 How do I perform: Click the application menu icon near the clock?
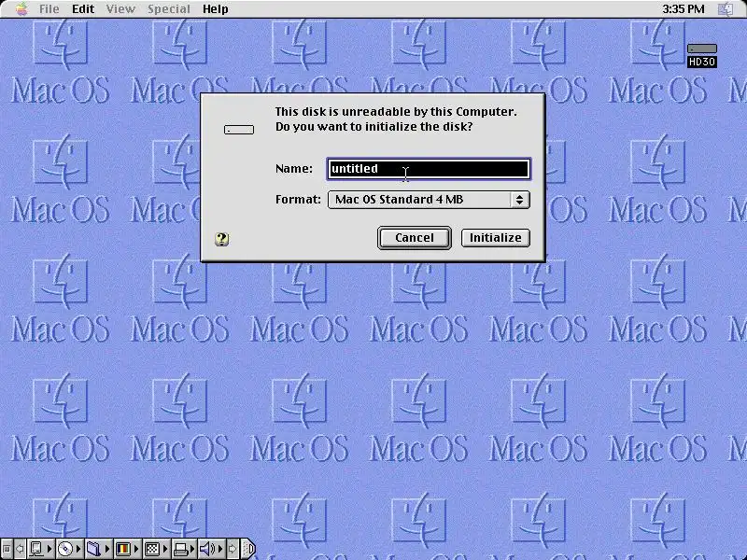pyautogui.click(x=726, y=8)
